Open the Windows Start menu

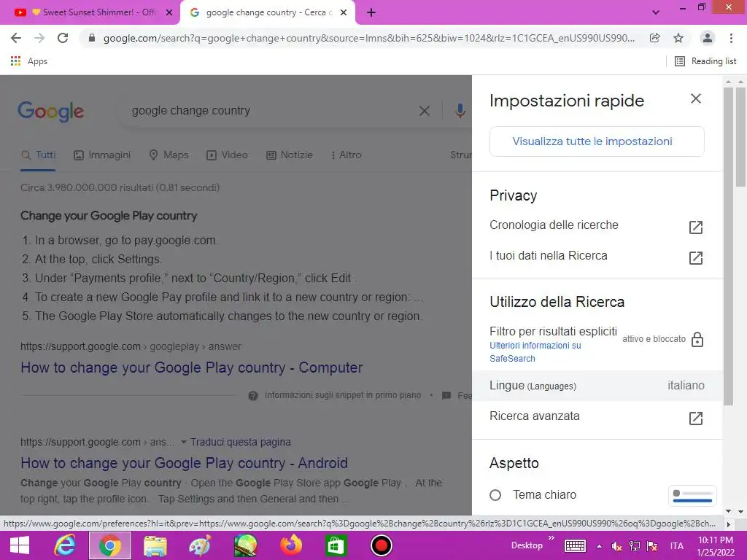point(20,545)
